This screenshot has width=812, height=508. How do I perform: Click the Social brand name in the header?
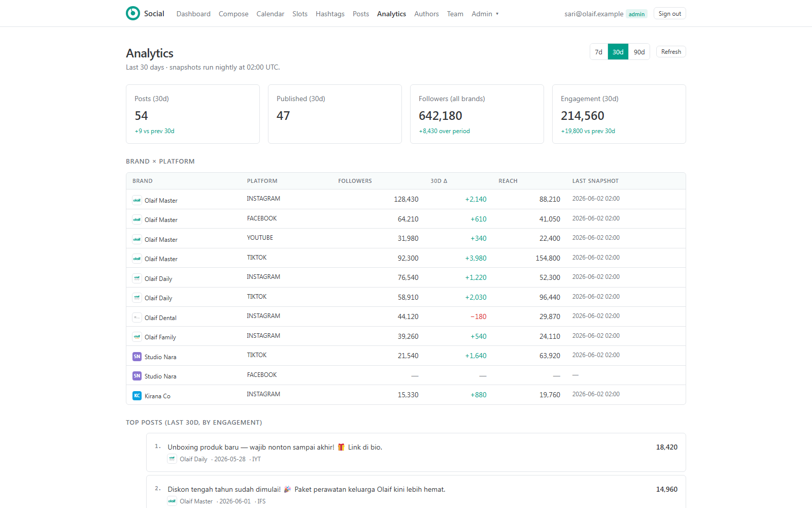[x=154, y=14]
